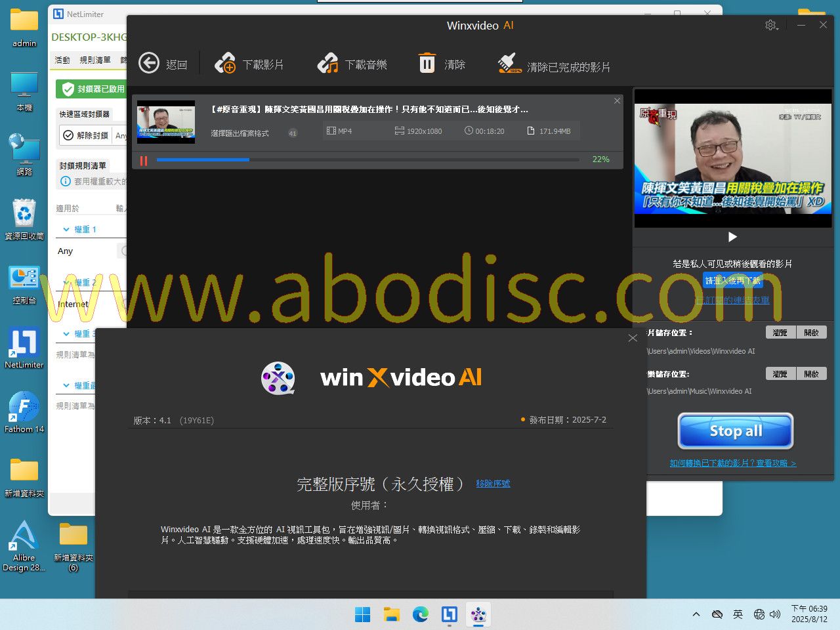Click 瀏覽 for the music save location

click(x=780, y=374)
